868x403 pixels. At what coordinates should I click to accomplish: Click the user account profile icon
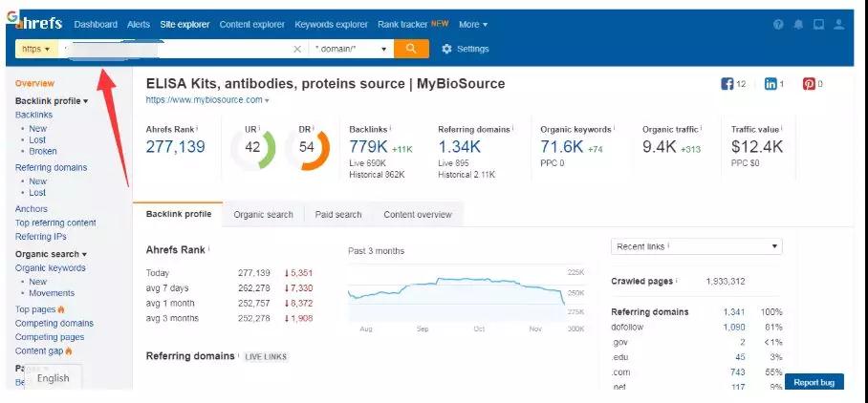838,24
